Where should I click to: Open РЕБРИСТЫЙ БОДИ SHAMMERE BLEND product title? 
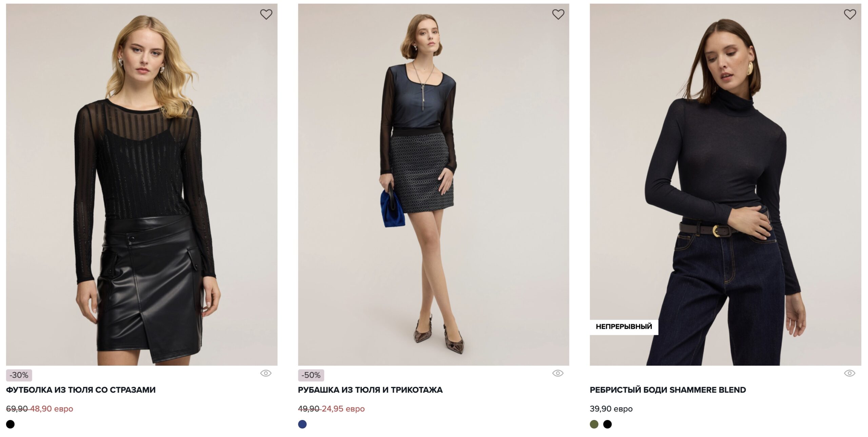(668, 390)
